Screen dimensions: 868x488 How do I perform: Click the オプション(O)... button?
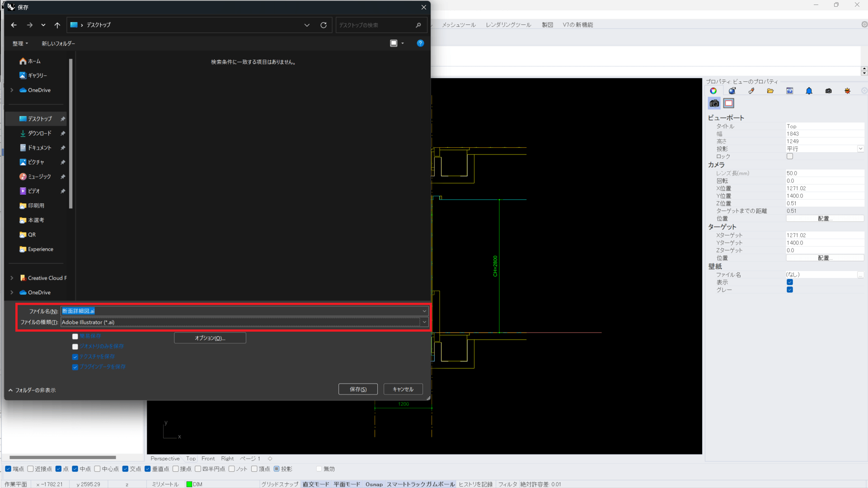(210, 338)
